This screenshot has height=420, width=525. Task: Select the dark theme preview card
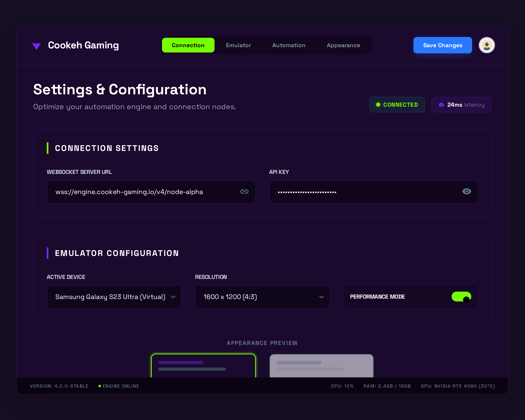point(203,365)
